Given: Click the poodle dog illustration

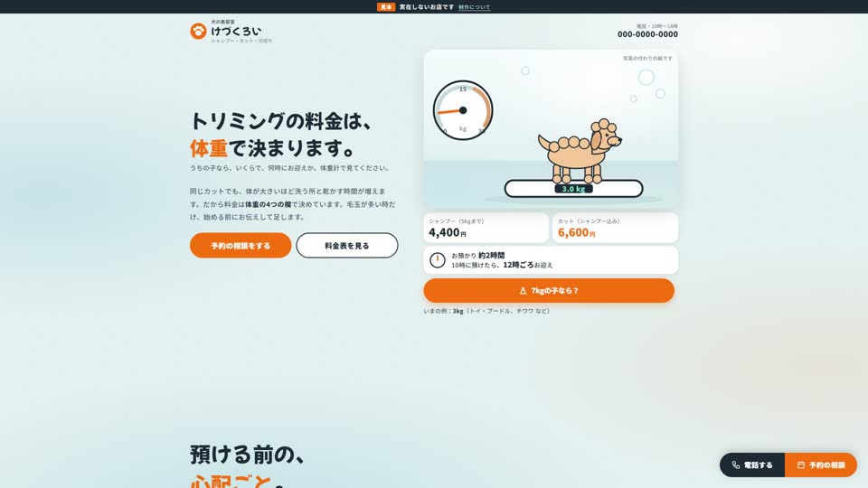Looking at the screenshot, I should click(580, 151).
